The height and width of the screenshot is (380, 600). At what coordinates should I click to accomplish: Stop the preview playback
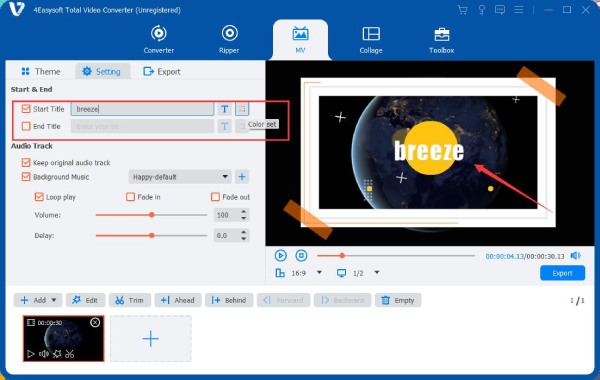[x=301, y=255]
